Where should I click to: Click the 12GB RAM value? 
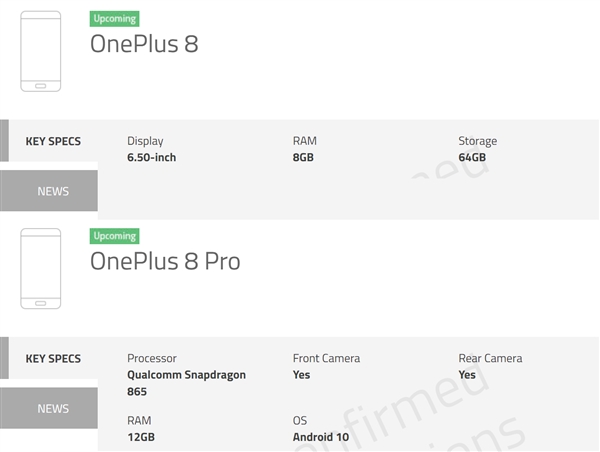pyautogui.click(x=141, y=437)
